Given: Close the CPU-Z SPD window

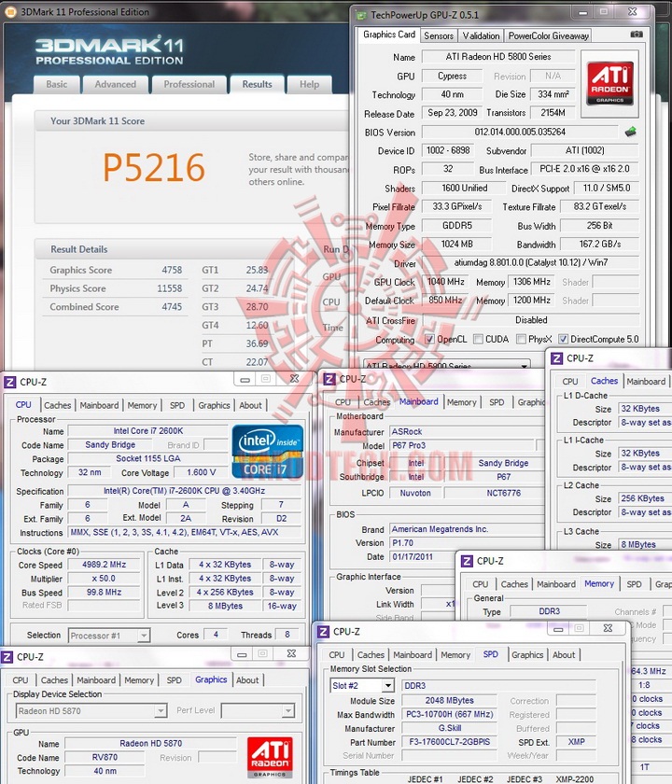Looking at the screenshot, I should (608, 628).
